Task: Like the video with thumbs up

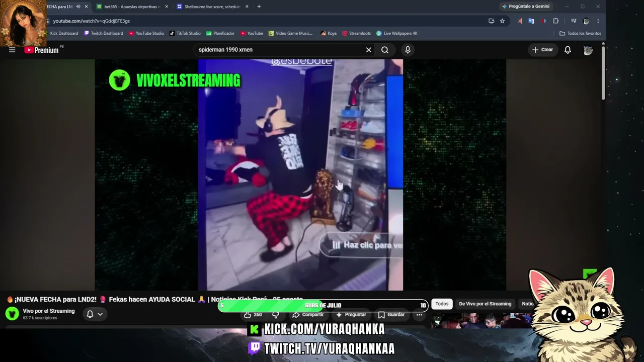Action: [x=253, y=315]
